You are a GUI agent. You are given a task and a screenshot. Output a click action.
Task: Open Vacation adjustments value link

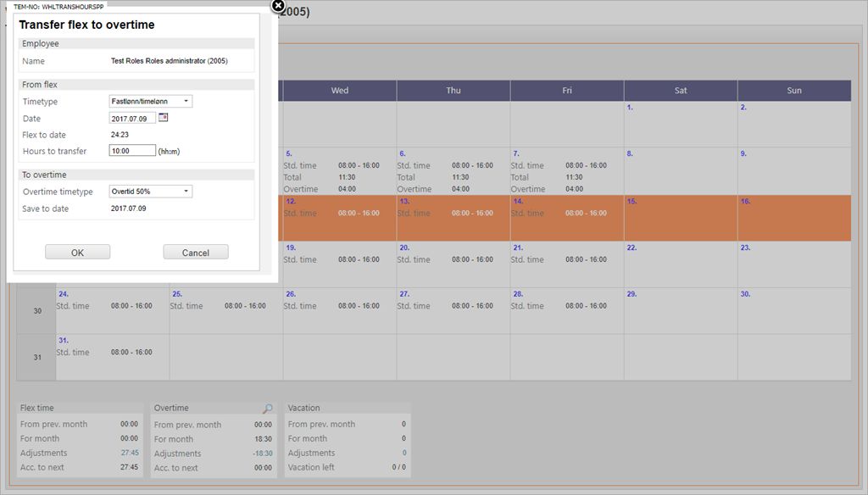[x=403, y=453]
